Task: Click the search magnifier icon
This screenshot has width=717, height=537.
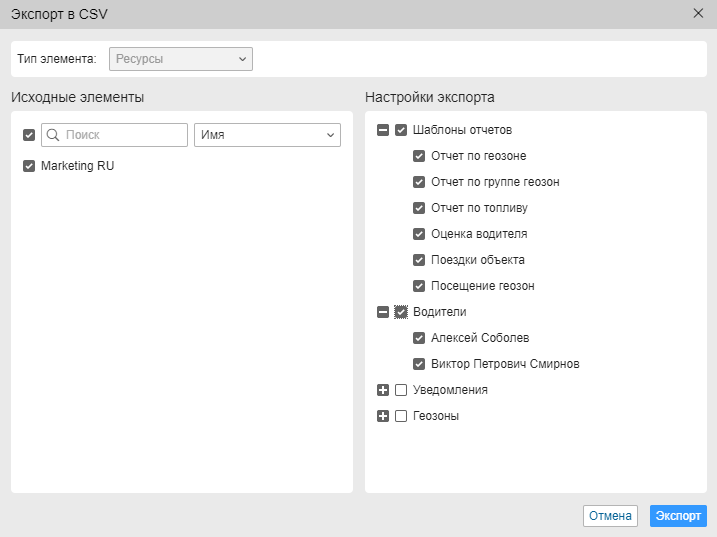Action: (53, 135)
